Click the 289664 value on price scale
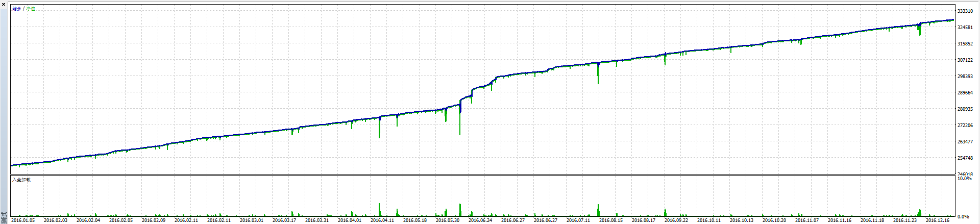The width and height of the screenshot is (980, 224). (x=965, y=93)
